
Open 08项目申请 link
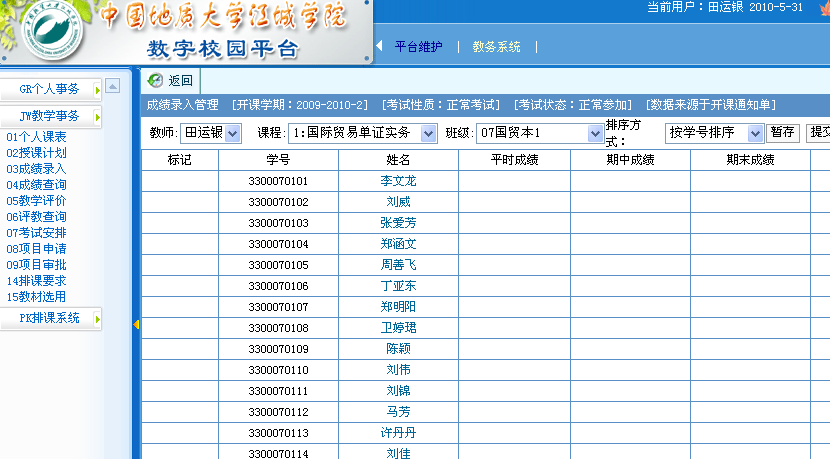(37, 249)
